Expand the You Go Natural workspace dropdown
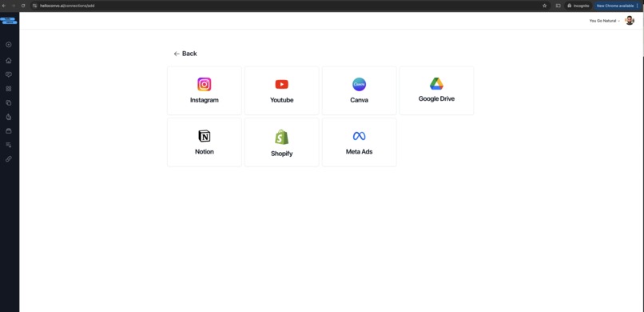Screen dimensions: 644x312 coord(605,21)
